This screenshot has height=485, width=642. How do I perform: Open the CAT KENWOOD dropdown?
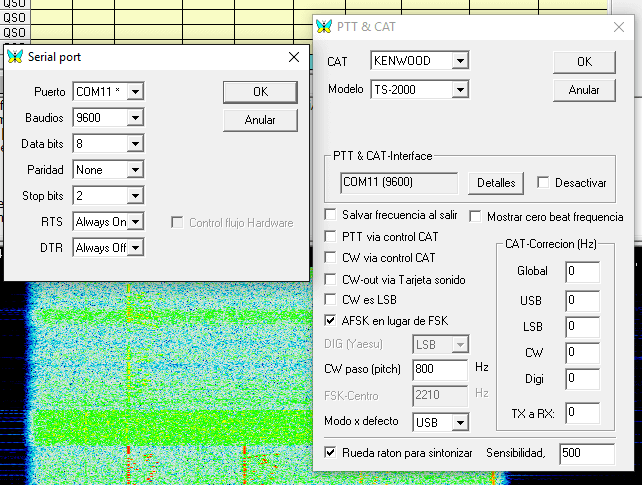(x=460, y=61)
